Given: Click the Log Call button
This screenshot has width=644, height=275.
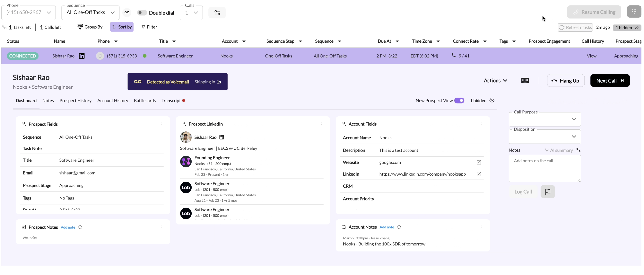Looking at the screenshot, I should point(523,192).
